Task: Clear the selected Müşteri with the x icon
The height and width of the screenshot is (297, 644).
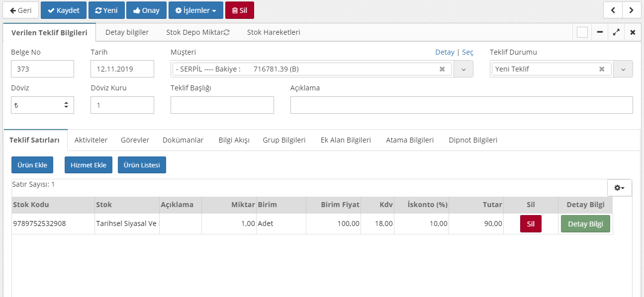Action: (442, 69)
